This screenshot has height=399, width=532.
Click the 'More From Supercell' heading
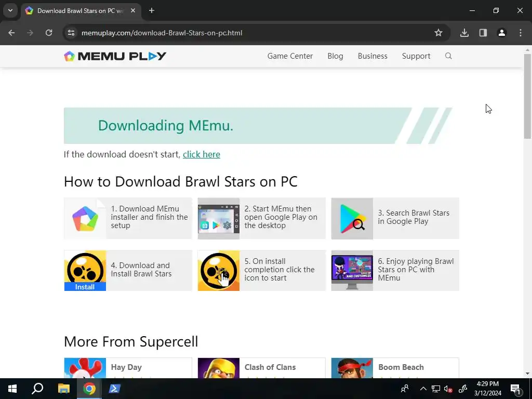[131, 341]
